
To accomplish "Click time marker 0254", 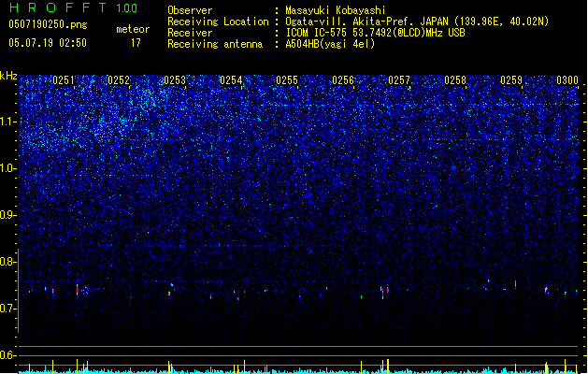I will [x=231, y=80].
